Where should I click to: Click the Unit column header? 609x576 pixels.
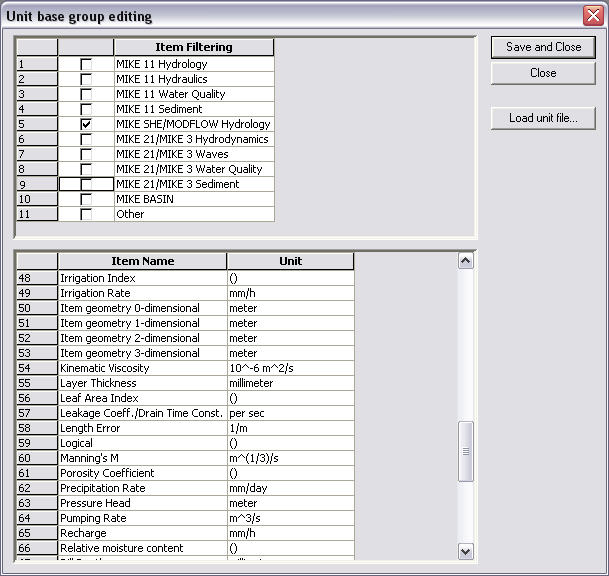[x=290, y=261]
